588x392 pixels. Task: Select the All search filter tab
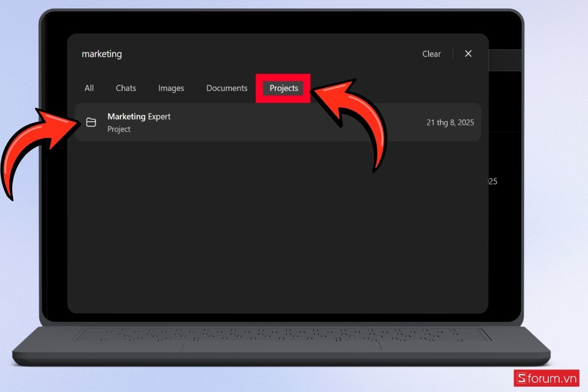tap(89, 88)
